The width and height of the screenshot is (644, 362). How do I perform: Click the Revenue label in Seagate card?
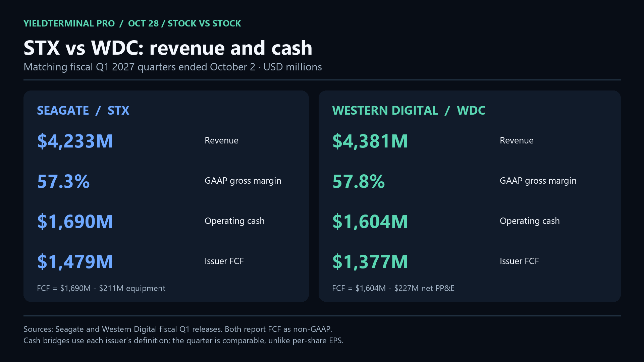click(221, 140)
